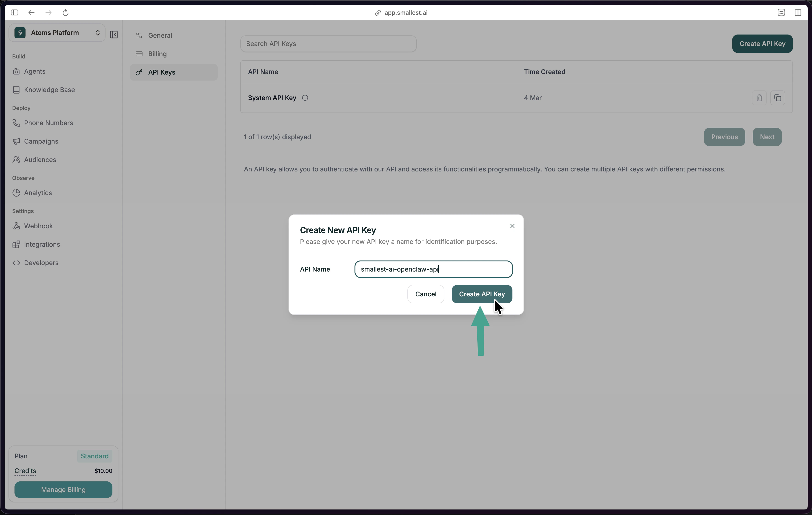812x515 pixels.
Task: Select the Agents icon in the sidebar
Action: point(16,71)
